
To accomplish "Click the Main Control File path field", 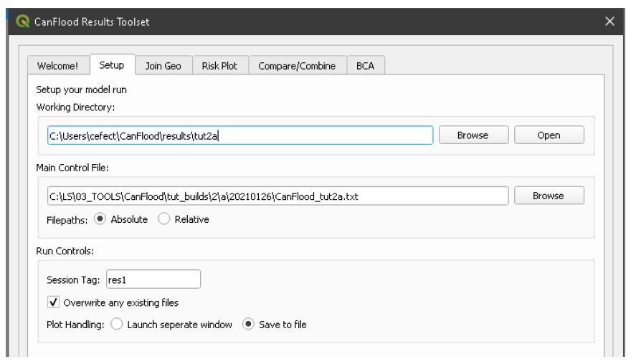I will click(x=277, y=196).
